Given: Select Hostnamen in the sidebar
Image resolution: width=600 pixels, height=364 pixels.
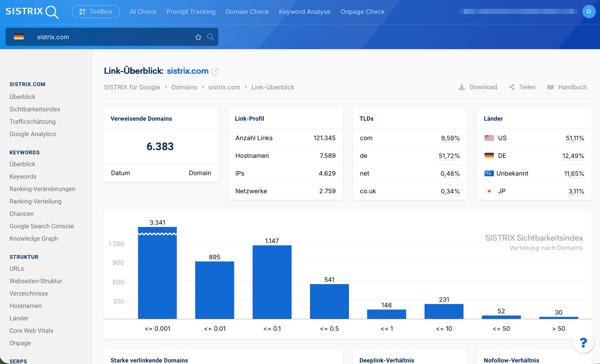Looking at the screenshot, I should (26, 306).
